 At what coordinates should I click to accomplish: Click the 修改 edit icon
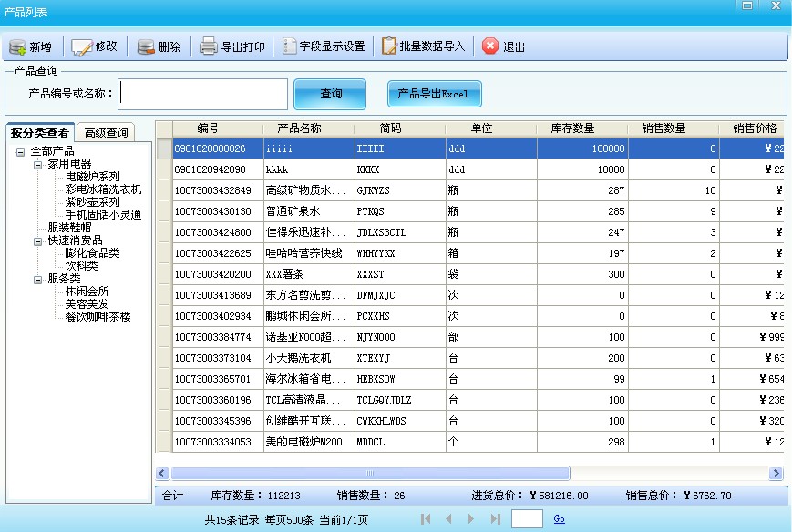click(x=81, y=47)
